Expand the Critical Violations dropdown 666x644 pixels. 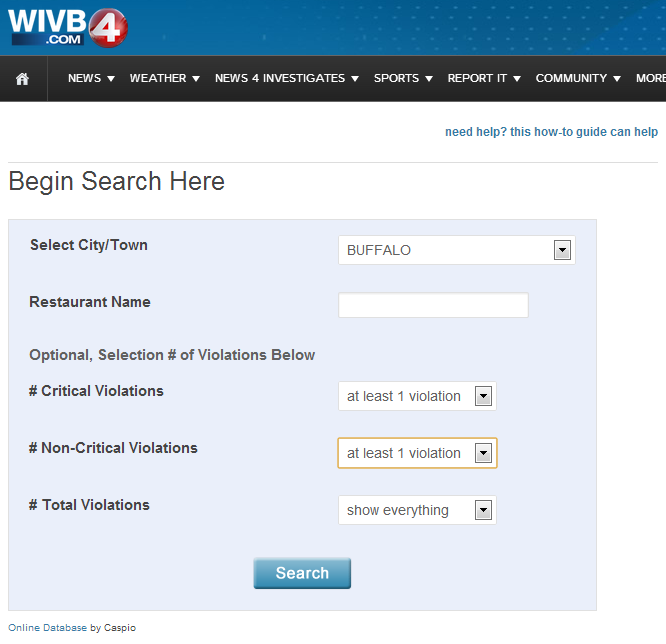tap(417, 396)
